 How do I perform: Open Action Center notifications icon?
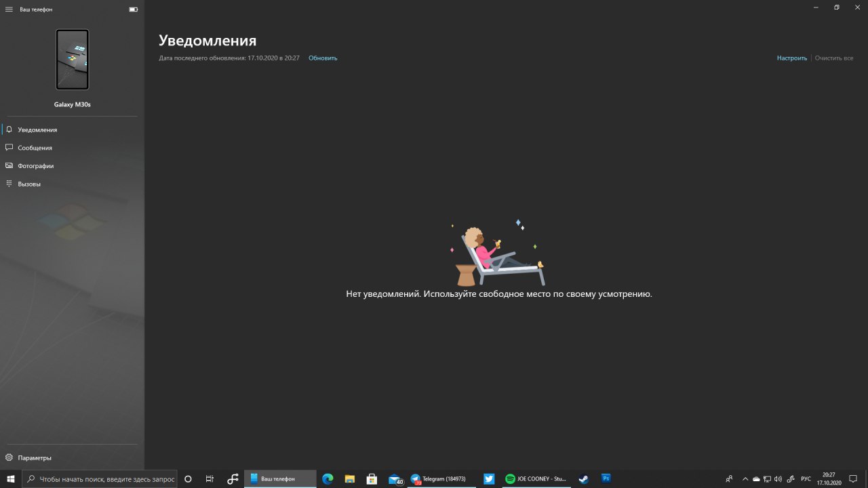pos(853,479)
